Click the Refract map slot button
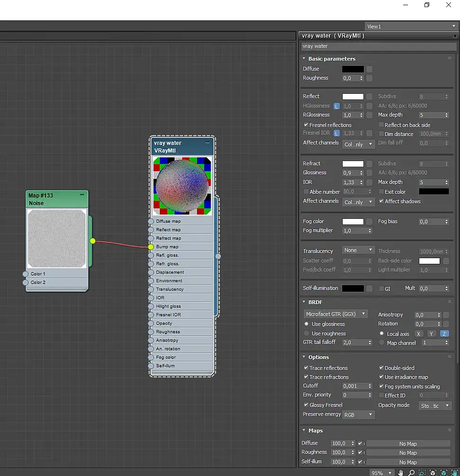Viewport: 460px width, 476px height. [369, 164]
